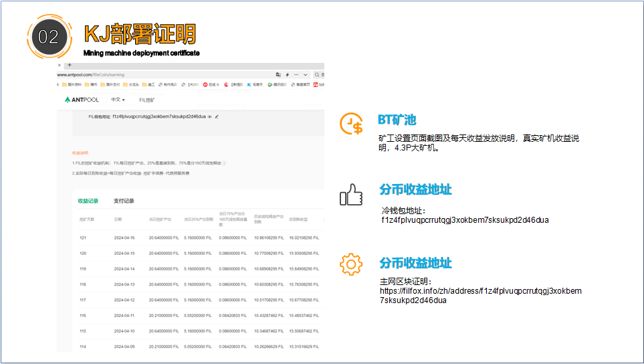Image resolution: width=644 pixels, height=364 pixels.
Task: Open the 制作免 bookmark
Action: 168,84
